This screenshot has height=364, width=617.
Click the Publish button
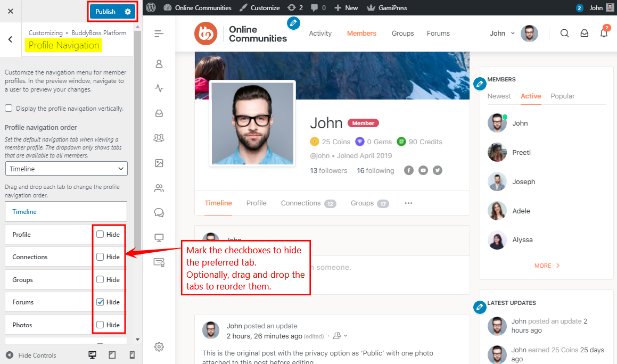coord(106,12)
